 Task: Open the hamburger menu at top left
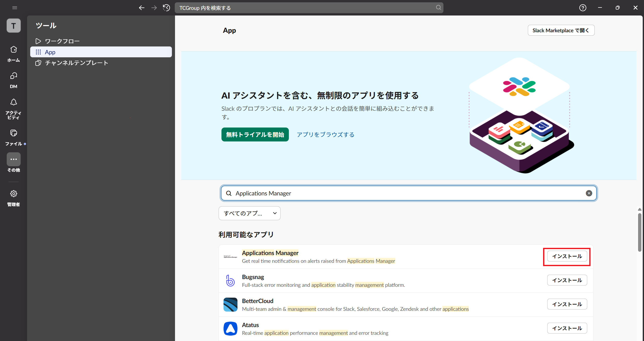15,8
